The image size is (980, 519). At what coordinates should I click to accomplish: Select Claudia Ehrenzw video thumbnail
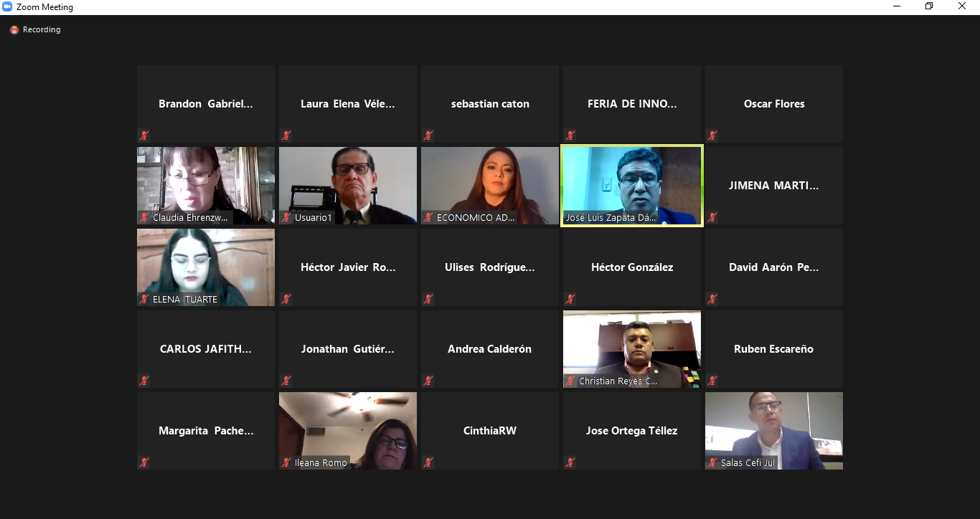[x=206, y=186]
